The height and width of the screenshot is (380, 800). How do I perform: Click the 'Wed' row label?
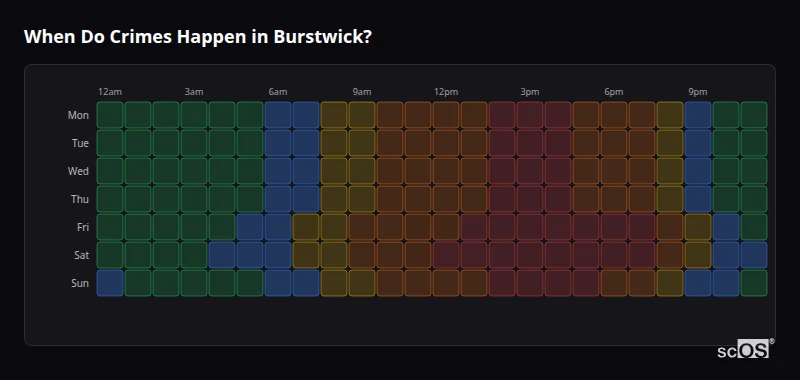click(x=78, y=171)
